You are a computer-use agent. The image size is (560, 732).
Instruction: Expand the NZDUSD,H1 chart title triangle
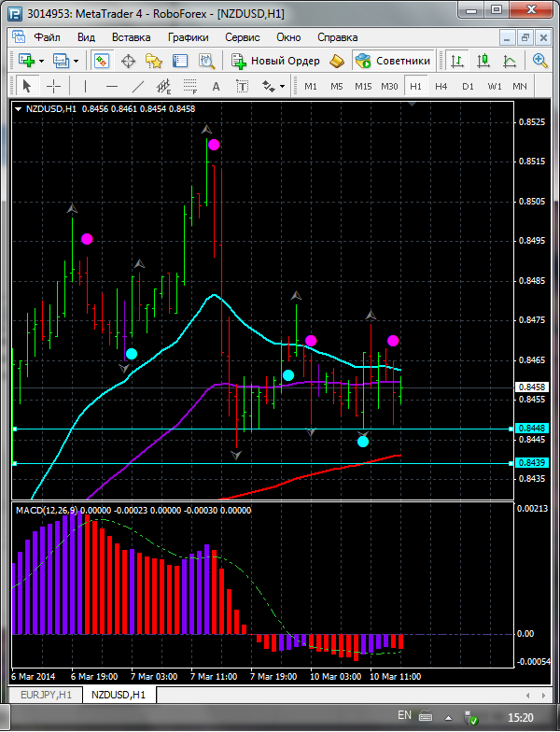[19, 109]
